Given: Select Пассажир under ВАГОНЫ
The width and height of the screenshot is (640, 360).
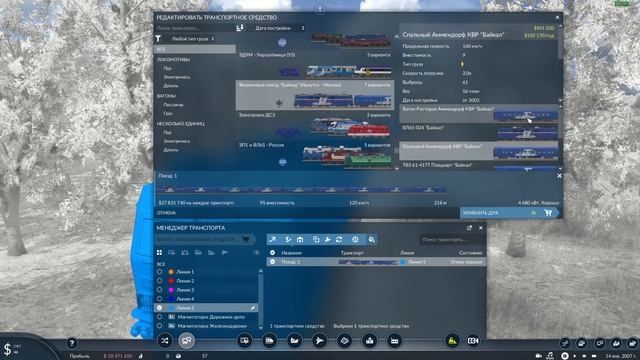Looking at the screenshot, I should click(173, 105).
